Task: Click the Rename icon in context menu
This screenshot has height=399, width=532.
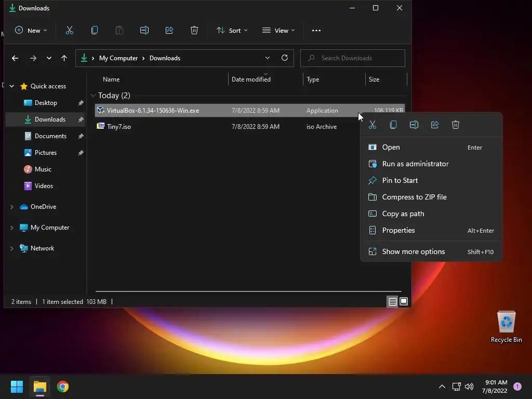Action: pyautogui.click(x=414, y=125)
